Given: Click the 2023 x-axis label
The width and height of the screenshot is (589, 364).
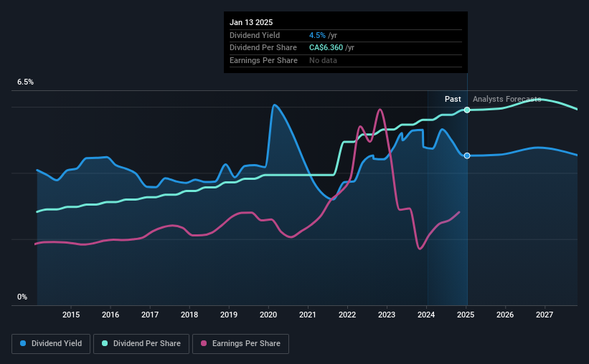Looking at the screenshot, I should point(387,315).
